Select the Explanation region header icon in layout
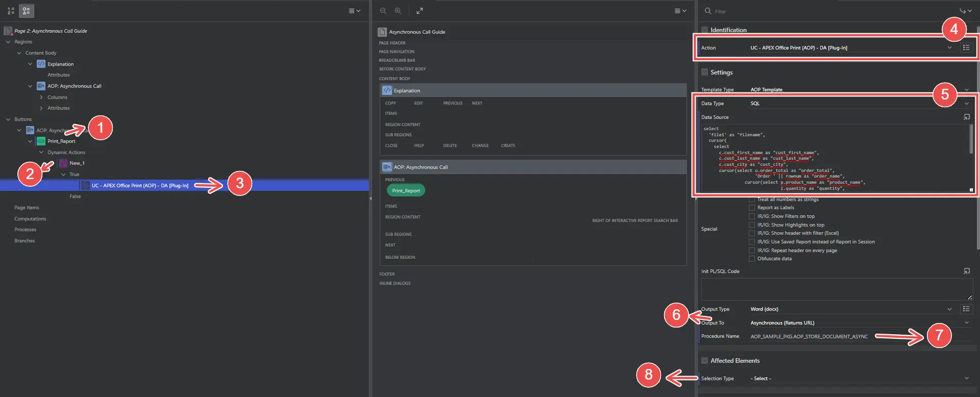 click(387, 90)
